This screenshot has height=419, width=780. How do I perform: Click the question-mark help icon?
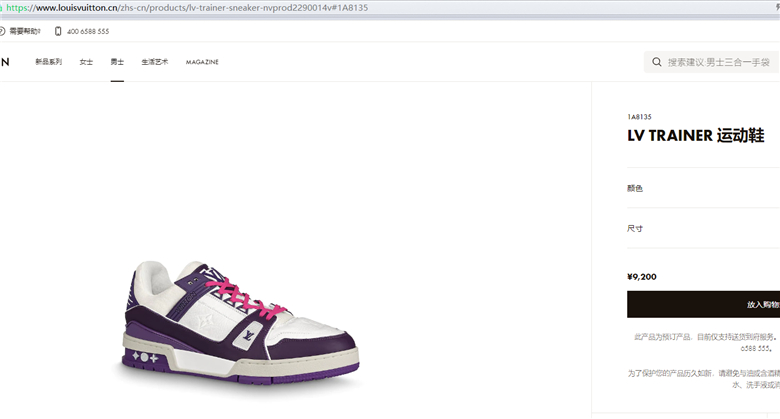pyautogui.click(x=2, y=31)
